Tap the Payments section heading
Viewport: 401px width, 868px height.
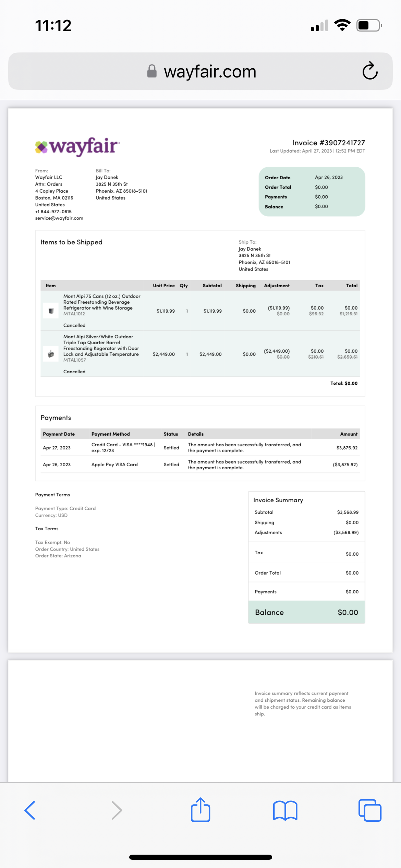(56, 418)
